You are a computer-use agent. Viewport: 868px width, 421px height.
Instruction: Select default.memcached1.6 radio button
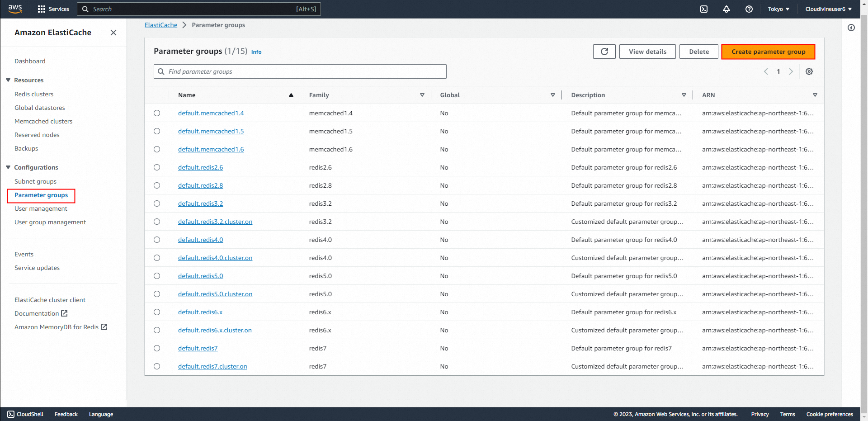click(157, 149)
